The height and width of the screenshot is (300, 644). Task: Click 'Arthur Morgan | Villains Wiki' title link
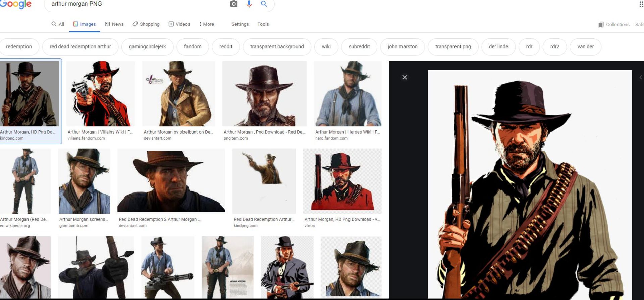(100, 132)
